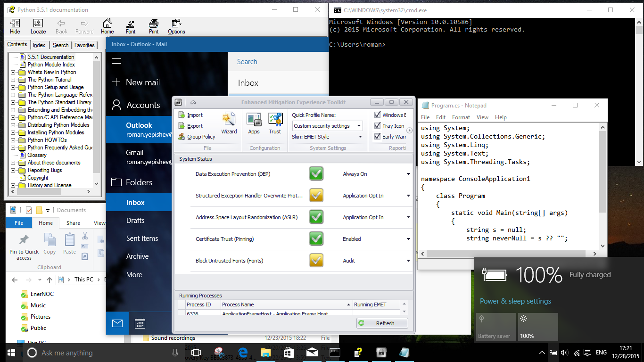Screen dimensions: 644x362
Task: Click the Task View taskbar icon
Action: click(196, 353)
